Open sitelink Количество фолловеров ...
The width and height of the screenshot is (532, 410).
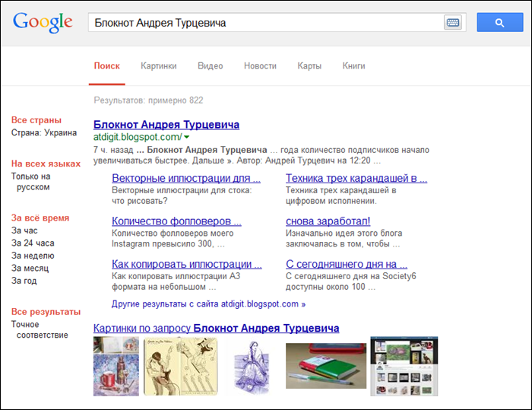point(176,221)
